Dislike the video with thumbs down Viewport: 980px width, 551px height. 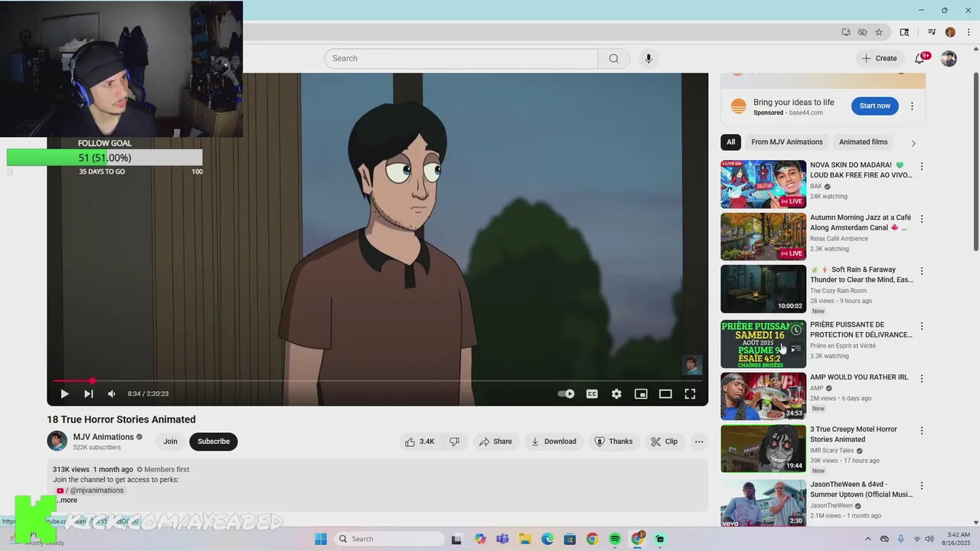(454, 442)
